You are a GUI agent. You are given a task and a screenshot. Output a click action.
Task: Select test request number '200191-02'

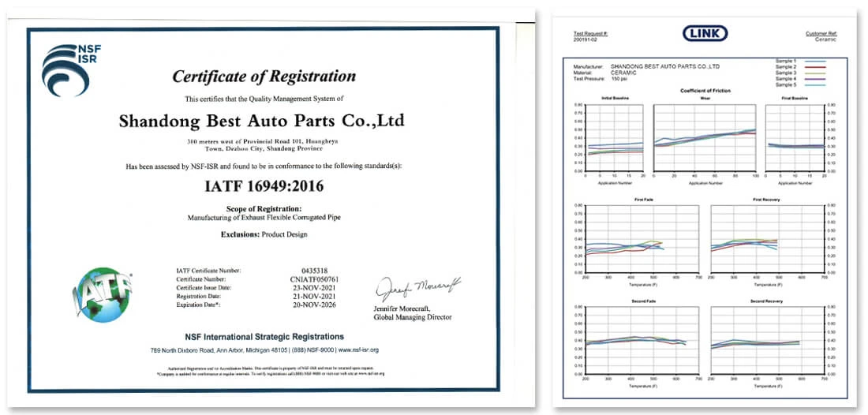tap(586, 39)
